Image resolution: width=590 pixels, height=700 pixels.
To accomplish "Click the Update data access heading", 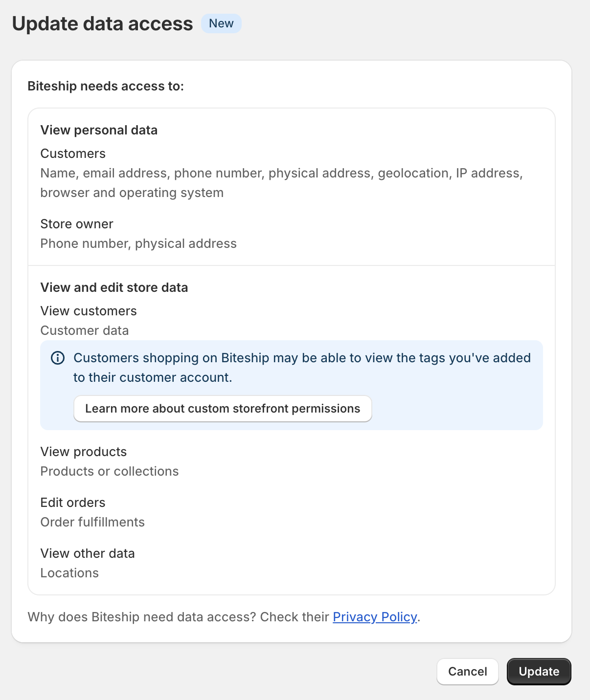I will click(x=103, y=23).
